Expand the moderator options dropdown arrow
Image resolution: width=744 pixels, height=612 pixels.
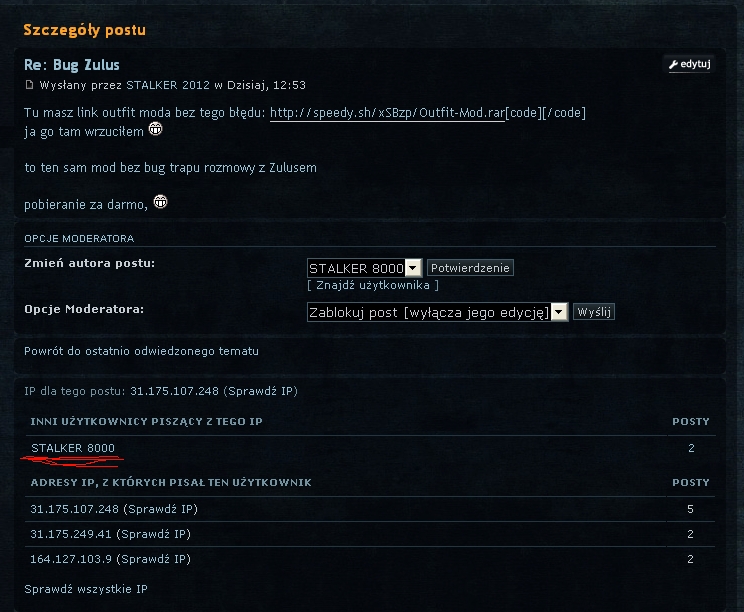559,312
